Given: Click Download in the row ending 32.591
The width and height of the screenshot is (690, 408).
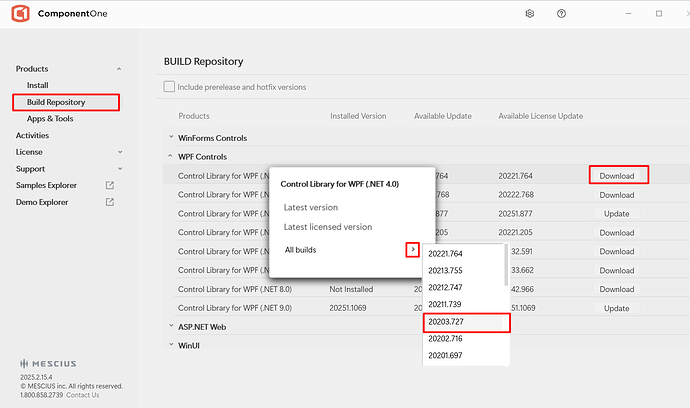Looking at the screenshot, I should 617,251.
